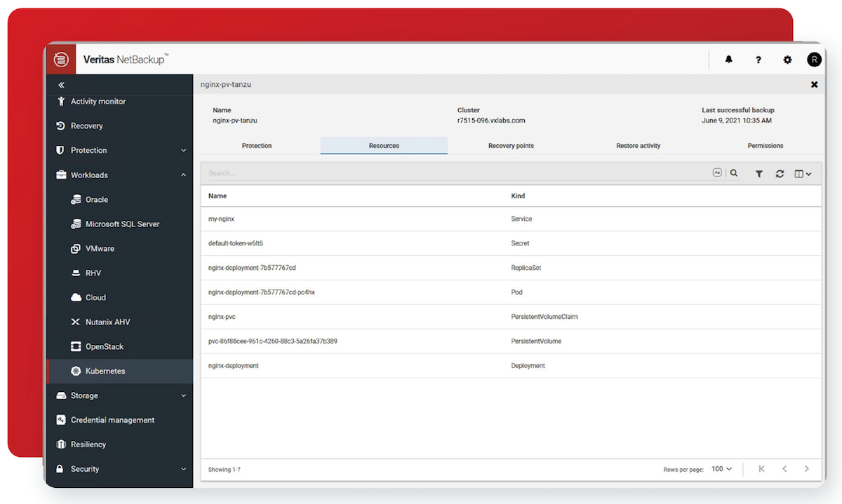Click the cluster name r7515-096.vxlabs.com
842x504 pixels.
(491, 121)
